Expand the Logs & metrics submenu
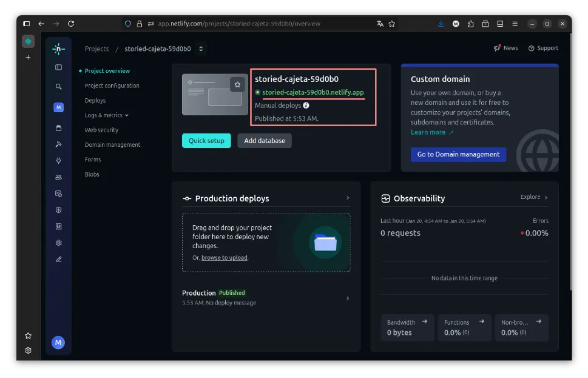The width and height of the screenshot is (588, 378). (106, 115)
